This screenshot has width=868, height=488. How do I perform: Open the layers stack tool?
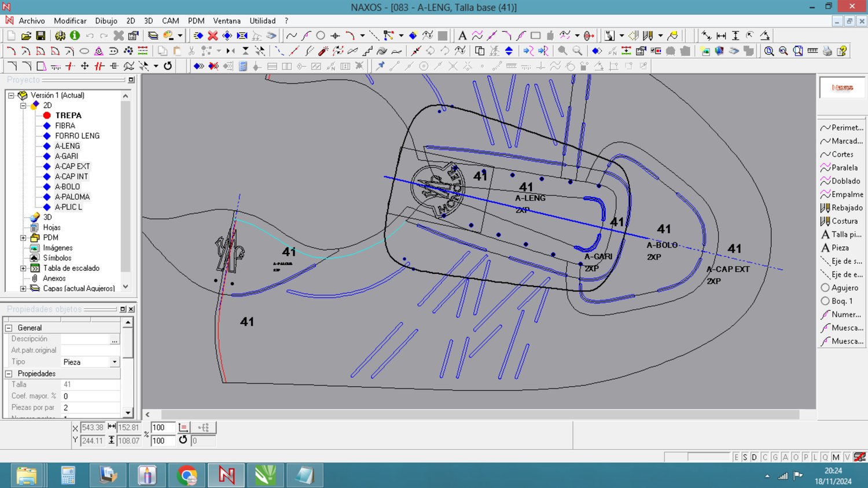pyautogui.click(x=153, y=36)
